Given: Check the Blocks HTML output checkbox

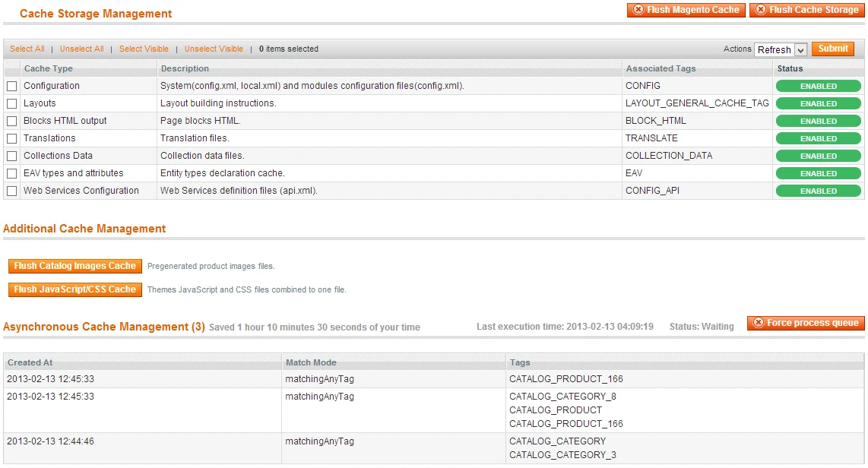Looking at the screenshot, I should click(x=11, y=121).
